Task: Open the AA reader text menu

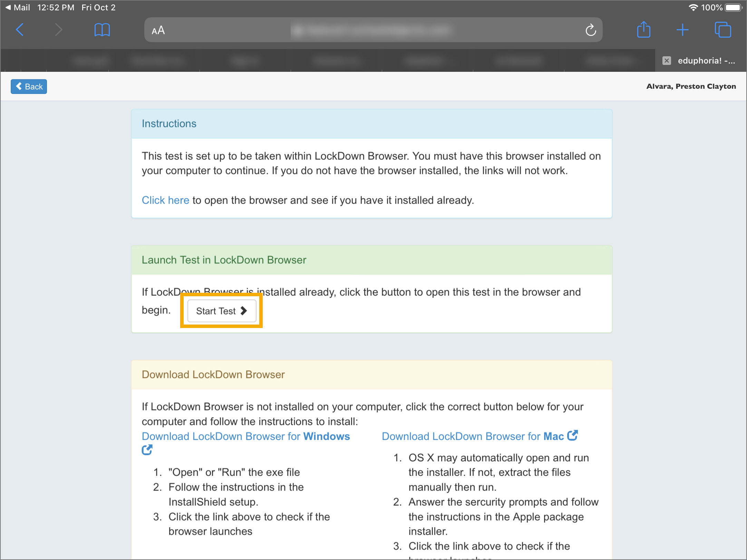Action: pyautogui.click(x=158, y=30)
